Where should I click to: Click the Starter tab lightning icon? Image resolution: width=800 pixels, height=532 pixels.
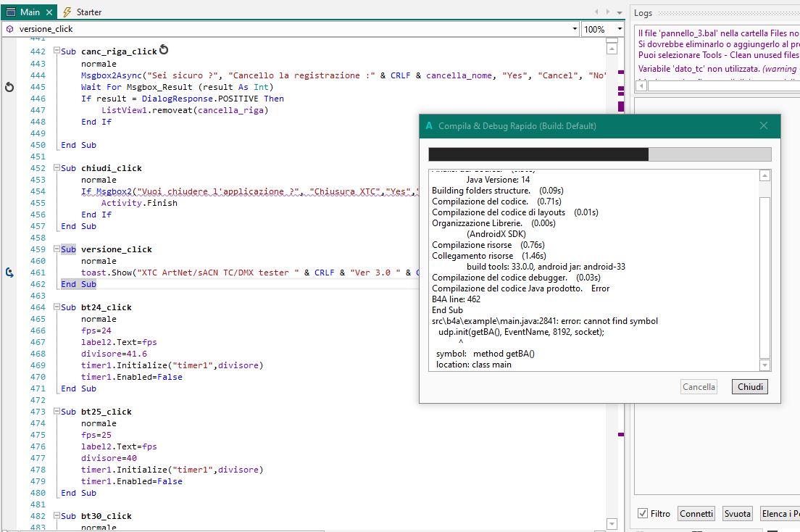(x=67, y=12)
